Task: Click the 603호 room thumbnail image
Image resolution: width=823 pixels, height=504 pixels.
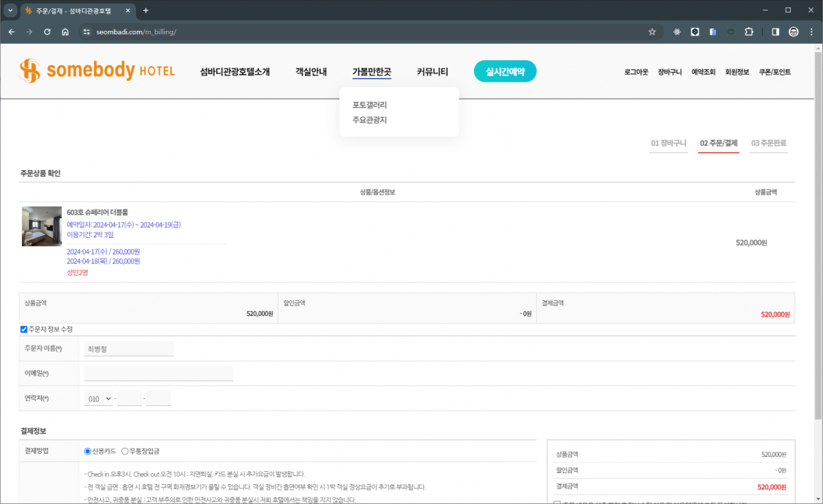Action: pos(42,226)
